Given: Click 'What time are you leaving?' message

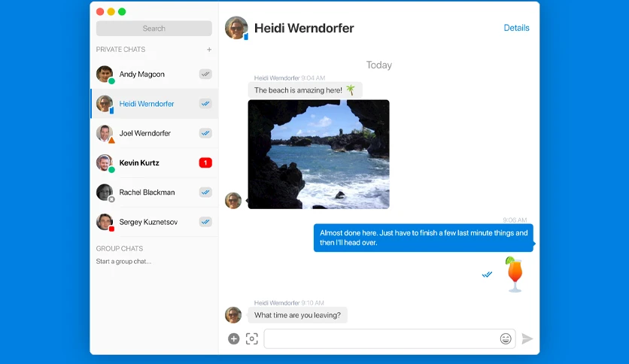Looking at the screenshot, I should click(297, 315).
